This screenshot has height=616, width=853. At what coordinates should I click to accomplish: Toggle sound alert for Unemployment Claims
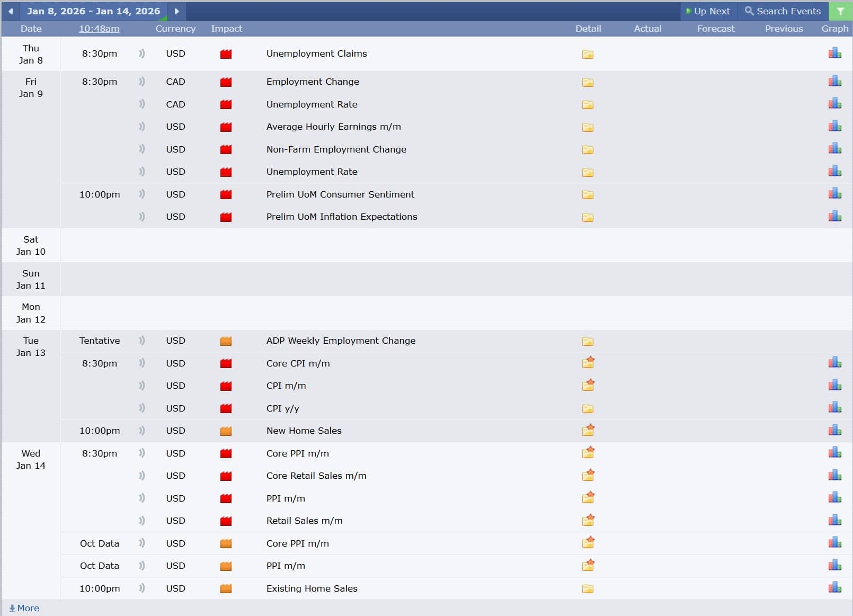click(x=141, y=53)
